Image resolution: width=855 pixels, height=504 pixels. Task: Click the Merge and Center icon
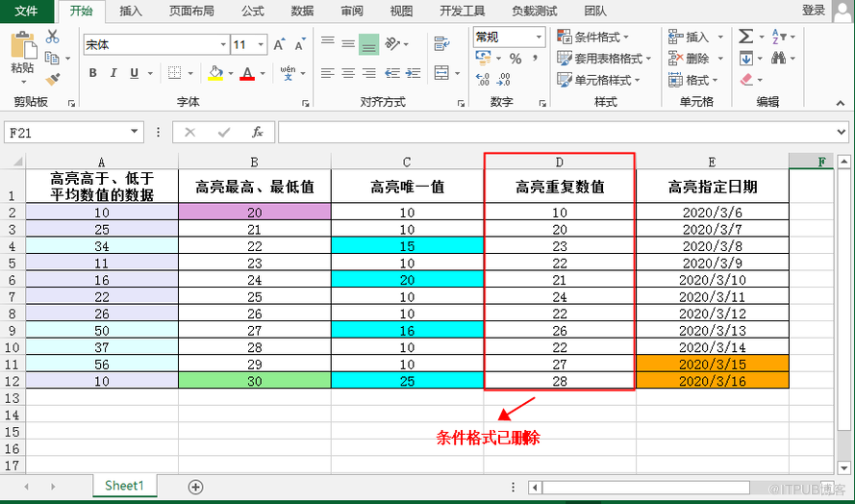[x=441, y=72]
